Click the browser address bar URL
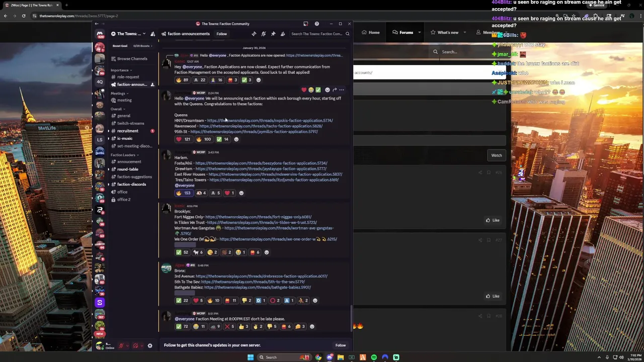The image size is (644, 362). [78, 16]
